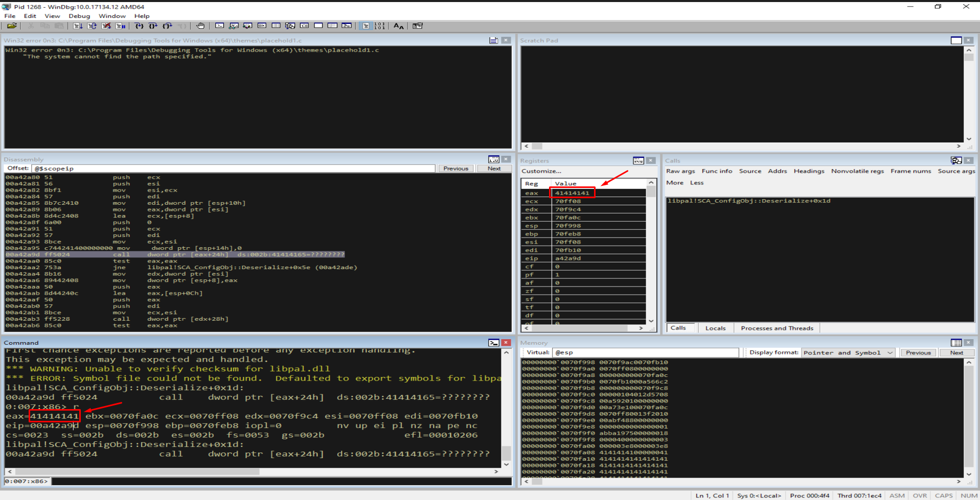This screenshot has height=500, width=980.
Task: Open the Help menu
Action: pyautogui.click(x=142, y=16)
